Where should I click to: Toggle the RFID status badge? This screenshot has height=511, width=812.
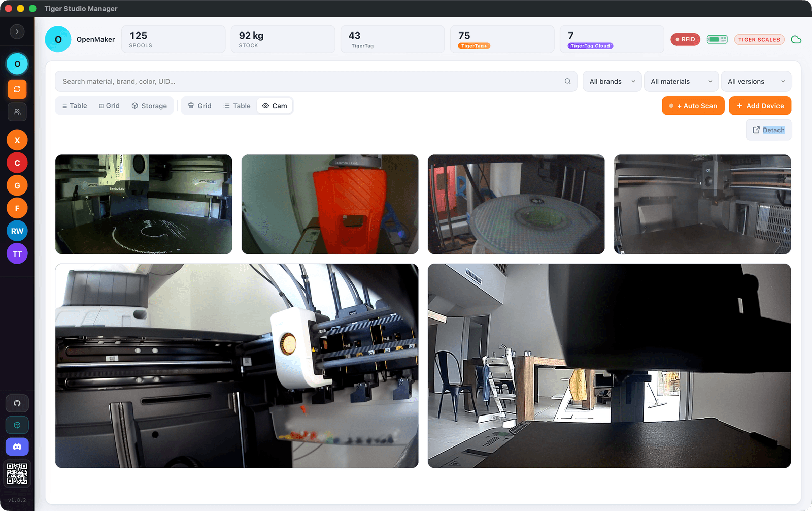click(x=686, y=39)
